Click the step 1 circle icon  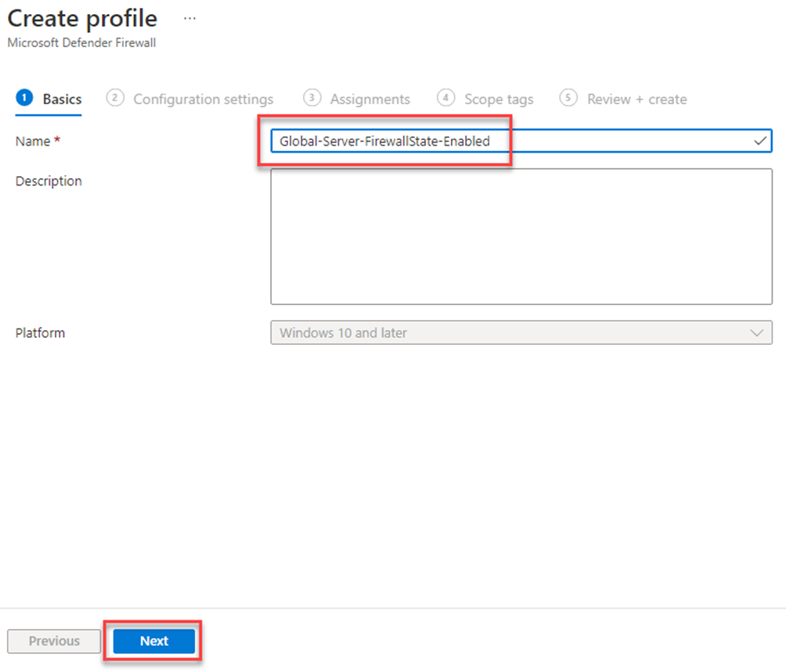point(24,98)
